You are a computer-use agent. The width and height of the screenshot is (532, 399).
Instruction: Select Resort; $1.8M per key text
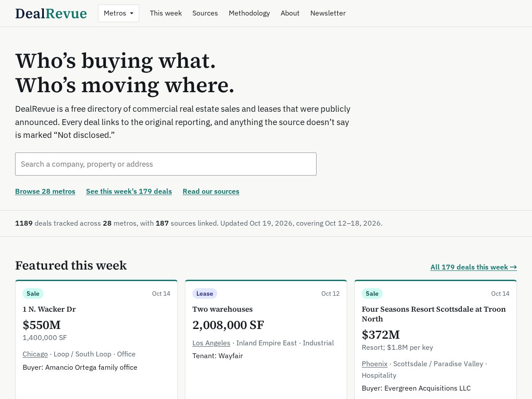[x=397, y=348]
